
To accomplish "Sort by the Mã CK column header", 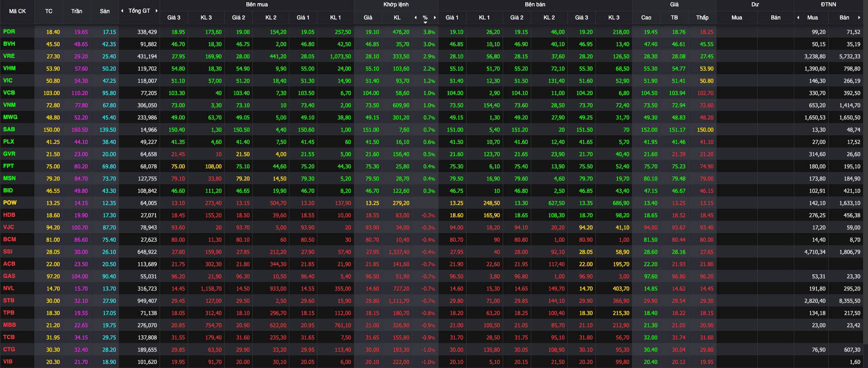I will (x=17, y=11).
